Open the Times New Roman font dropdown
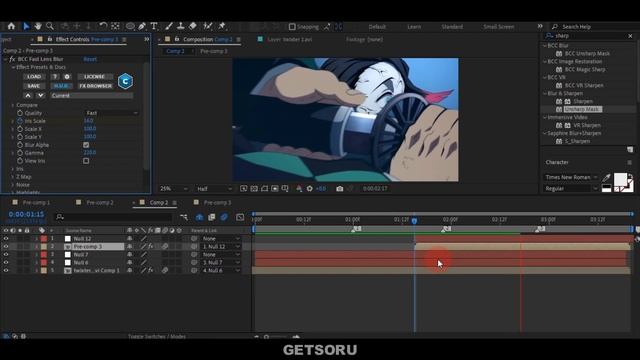 pos(571,177)
